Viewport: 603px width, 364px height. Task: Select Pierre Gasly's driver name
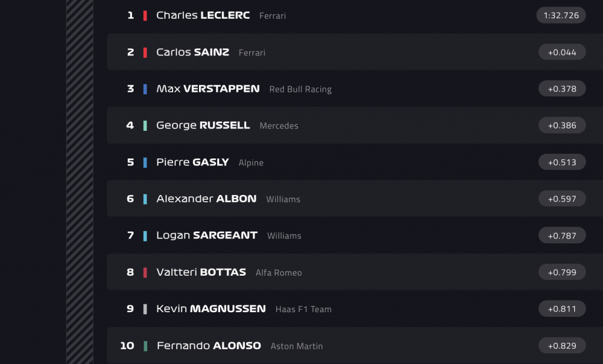click(192, 162)
